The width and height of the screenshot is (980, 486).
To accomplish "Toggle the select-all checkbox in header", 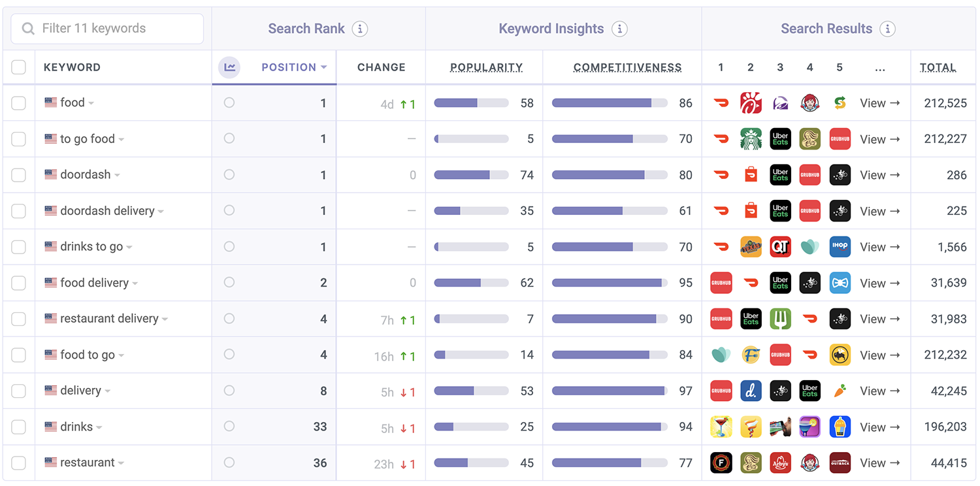I will [19, 67].
